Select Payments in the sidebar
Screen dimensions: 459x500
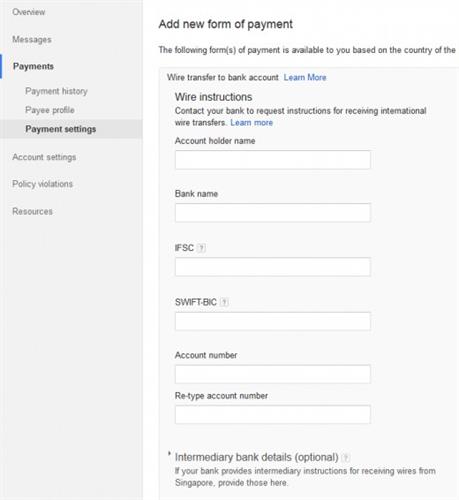(x=33, y=66)
